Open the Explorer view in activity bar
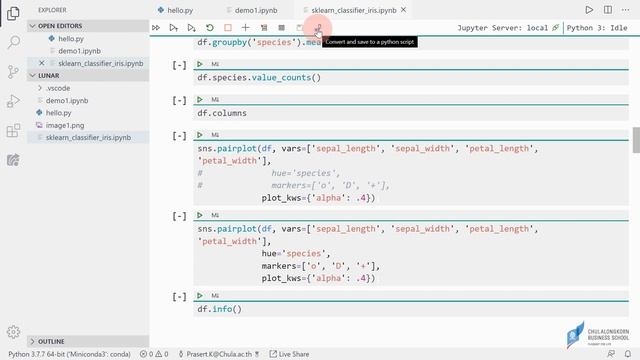The height and width of the screenshot is (360, 640). (x=13, y=13)
